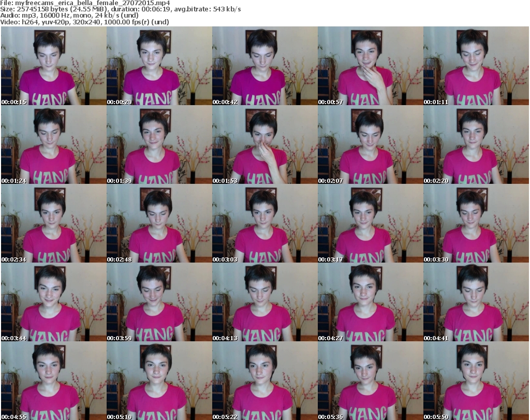Screen dimensions: 530x420
Task: Click the Audio line showing mp3, 16000 Hz
Action: (x=69, y=16)
